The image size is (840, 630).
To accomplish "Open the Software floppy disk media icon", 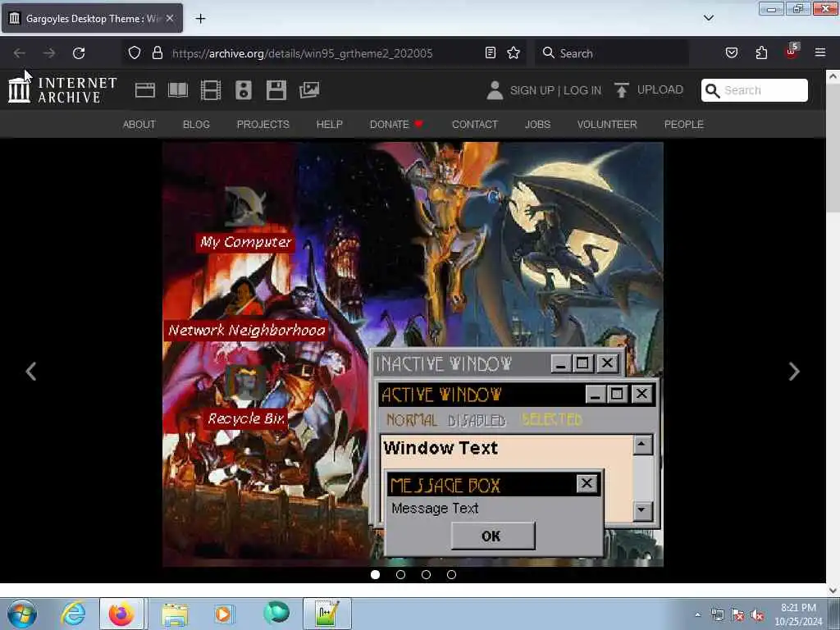I will pos(276,90).
